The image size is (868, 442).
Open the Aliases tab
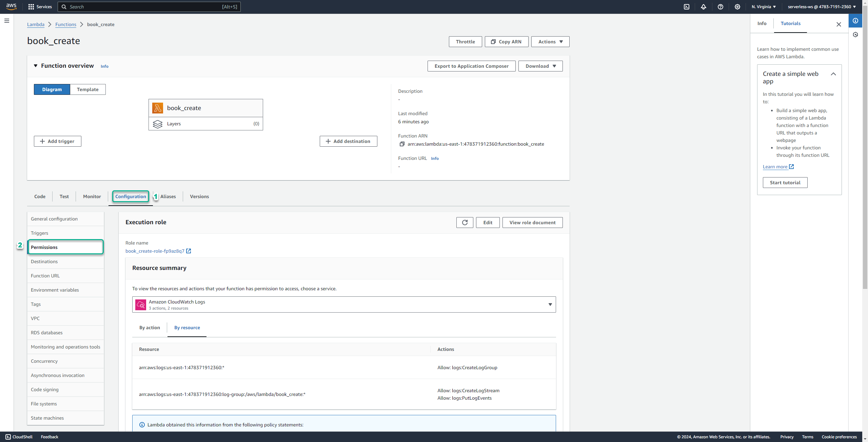tap(168, 196)
